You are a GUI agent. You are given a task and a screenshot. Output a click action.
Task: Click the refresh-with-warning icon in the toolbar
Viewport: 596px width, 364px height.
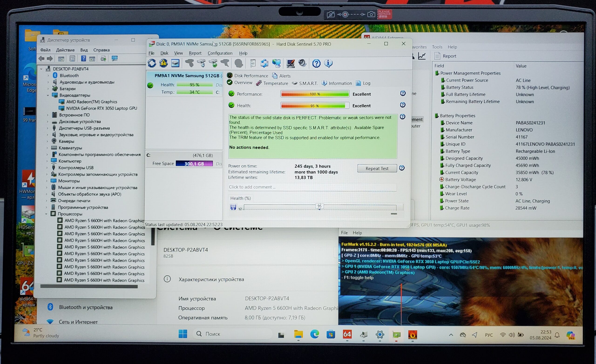(163, 63)
